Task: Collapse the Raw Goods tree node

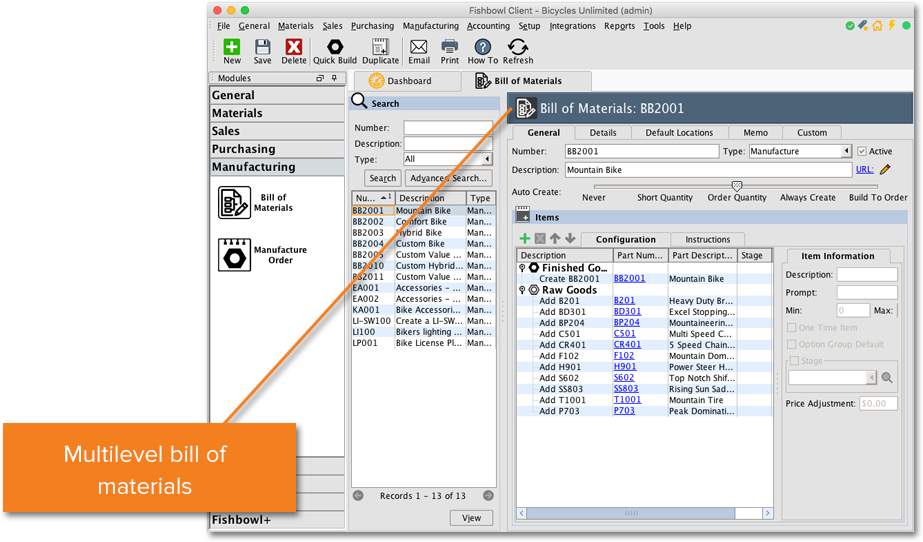Action: [x=522, y=290]
